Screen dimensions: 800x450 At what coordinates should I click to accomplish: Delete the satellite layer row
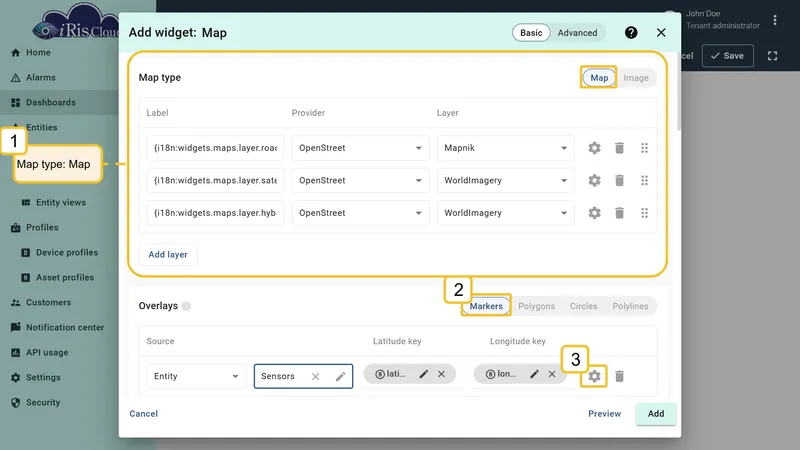[619, 181]
